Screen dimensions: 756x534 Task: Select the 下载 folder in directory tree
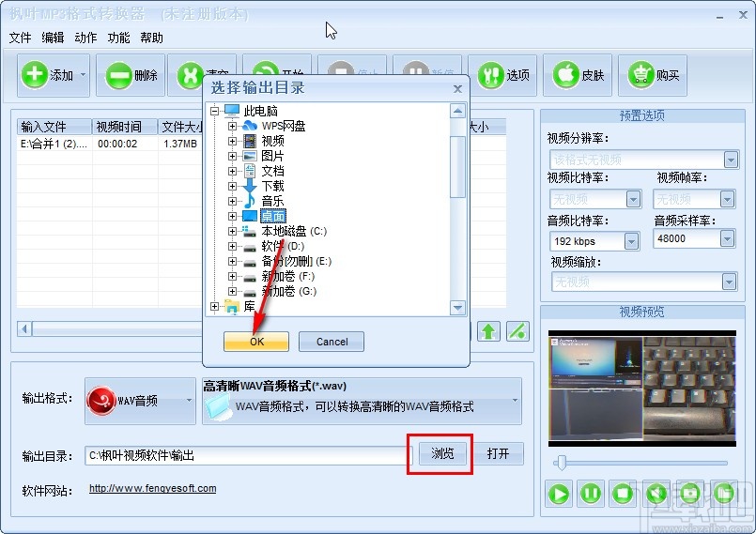272,186
